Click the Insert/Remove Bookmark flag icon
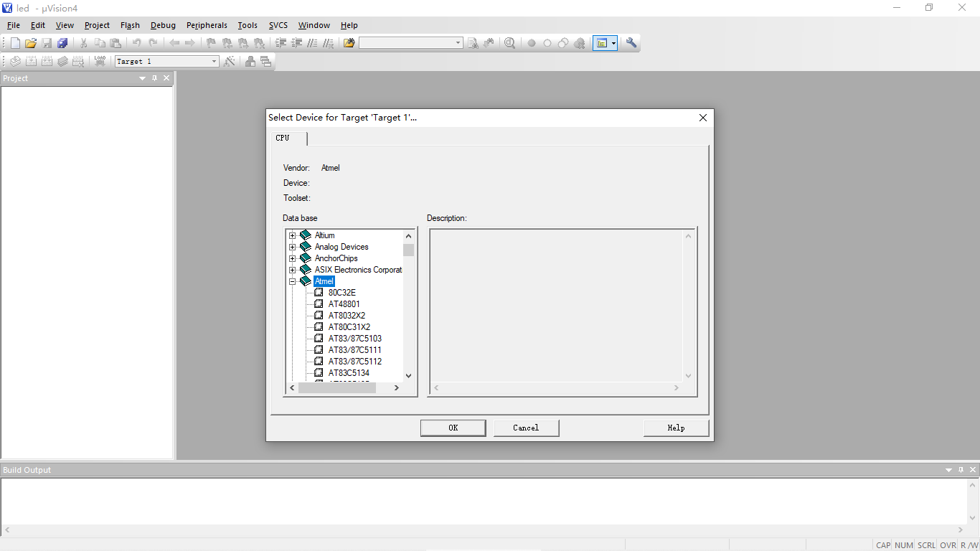The width and height of the screenshot is (980, 551). point(211,43)
